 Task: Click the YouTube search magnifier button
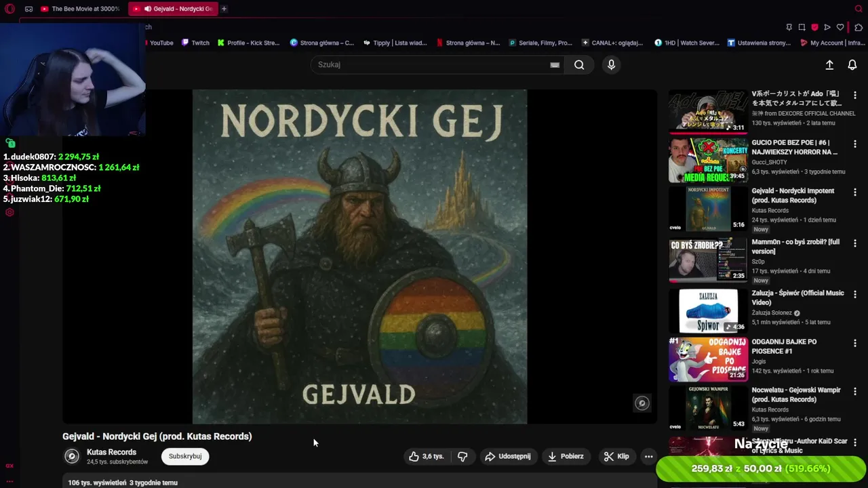pyautogui.click(x=579, y=64)
